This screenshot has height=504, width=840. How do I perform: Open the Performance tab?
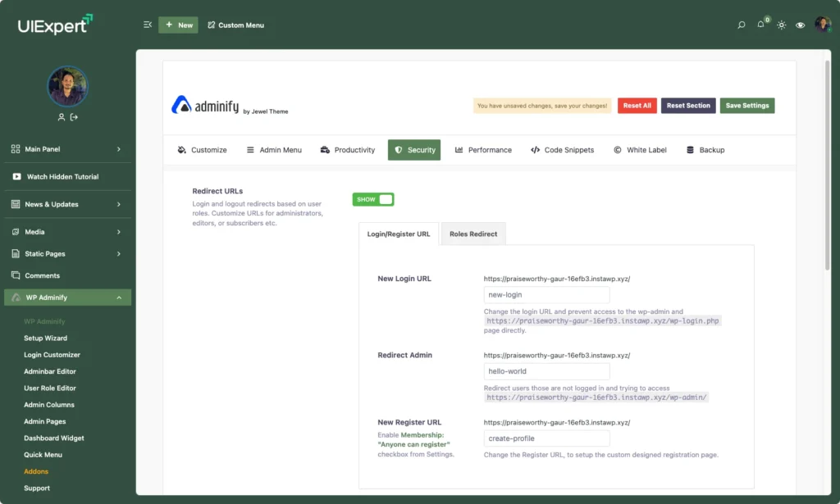coord(483,150)
